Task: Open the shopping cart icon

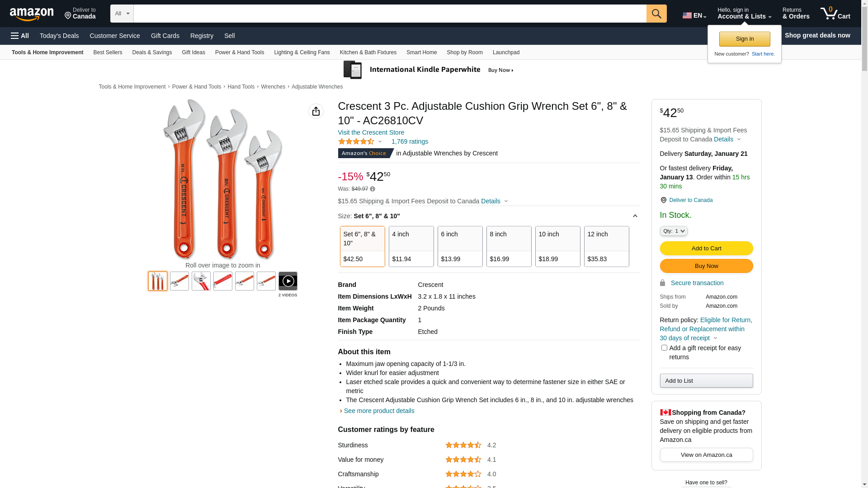Action: coord(835,14)
